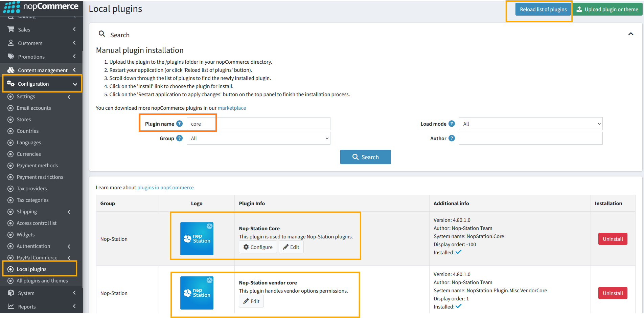The height and width of the screenshot is (318, 644).
Task: Uninstall the Nop-Station vendor core plugin
Action: pyautogui.click(x=613, y=293)
